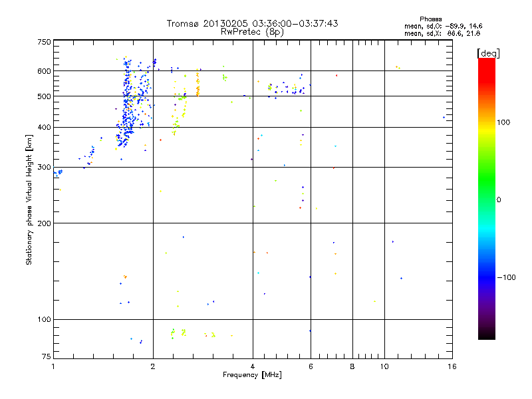Click the x-axis tick label '6'
The image size is (532, 399).
point(311,366)
